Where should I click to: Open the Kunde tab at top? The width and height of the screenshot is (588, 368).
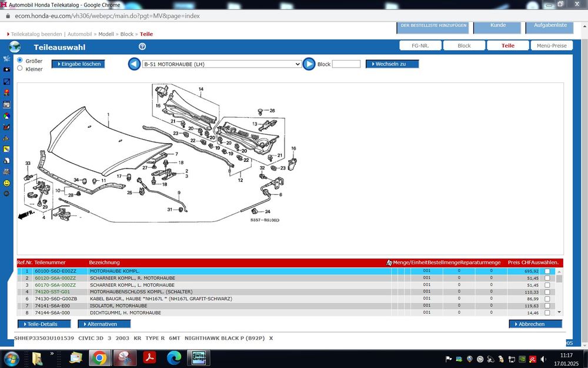tap(497, 27)
